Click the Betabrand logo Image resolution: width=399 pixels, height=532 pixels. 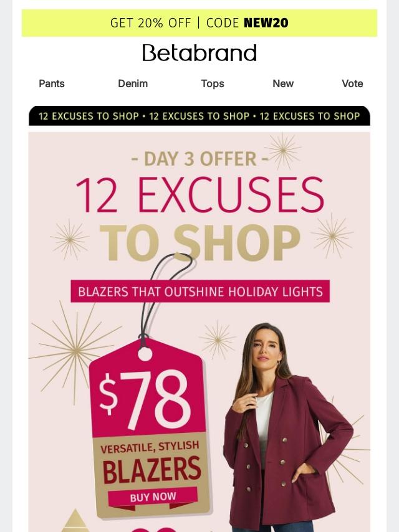[x=199, y=53]
